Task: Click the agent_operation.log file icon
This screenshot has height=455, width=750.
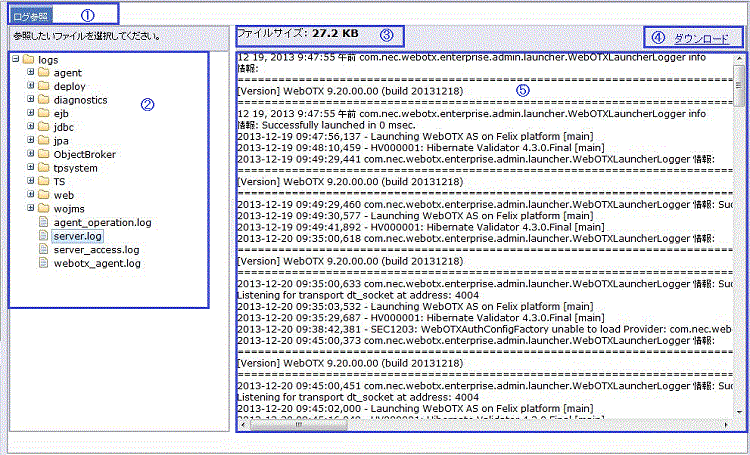Action: (44, 222)
